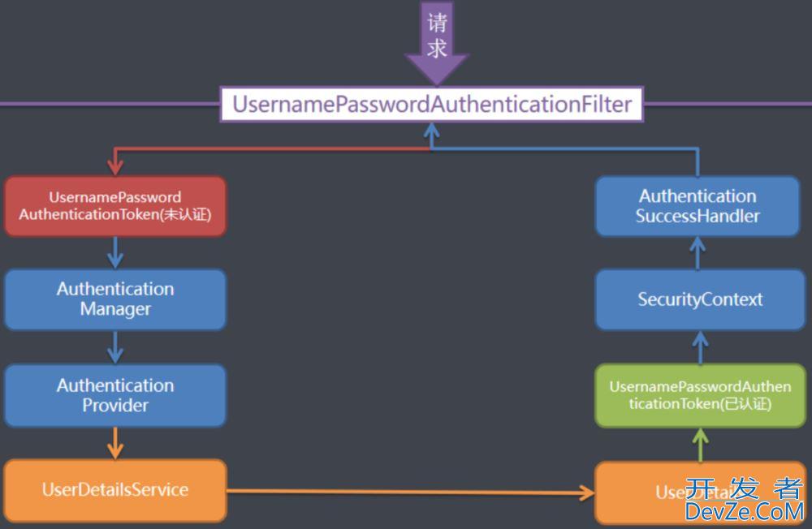Click the purple 请求 request arrow

click(x=437, y=42)
